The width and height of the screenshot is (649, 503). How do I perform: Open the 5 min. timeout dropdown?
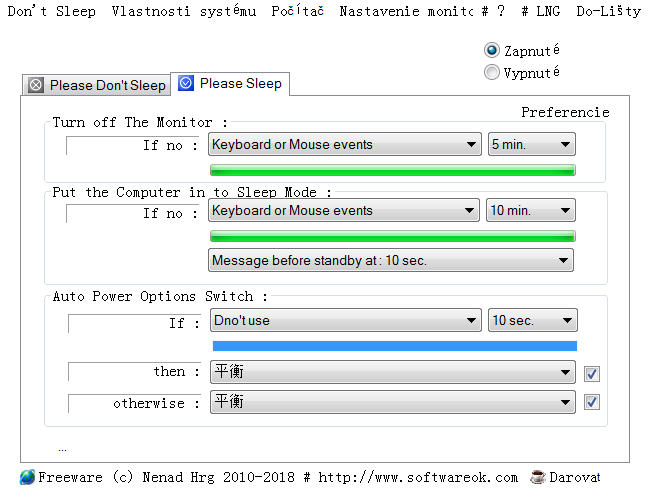pos(531,144)
